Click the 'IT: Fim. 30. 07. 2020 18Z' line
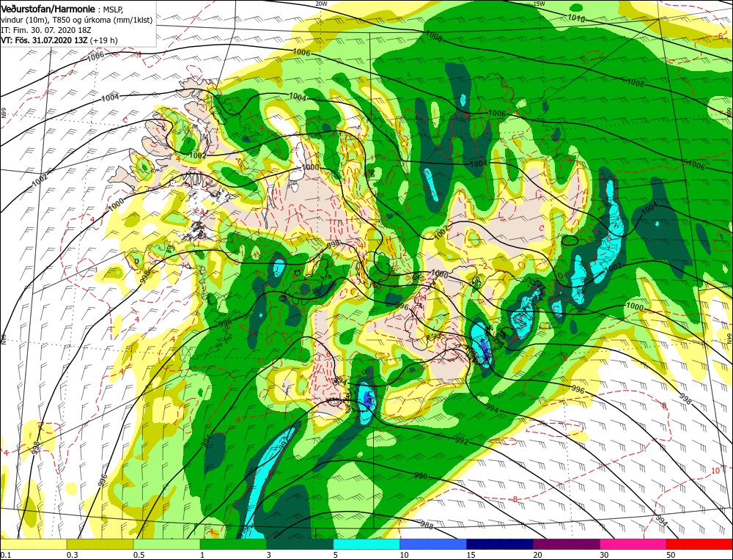The image size is (733, 560). pos(45,30)
